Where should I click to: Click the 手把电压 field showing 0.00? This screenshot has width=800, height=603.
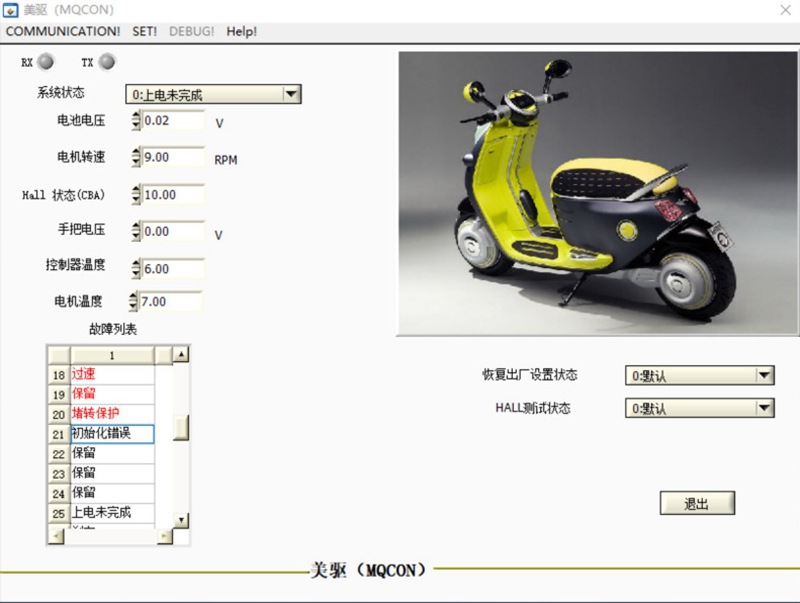[173, 232]
